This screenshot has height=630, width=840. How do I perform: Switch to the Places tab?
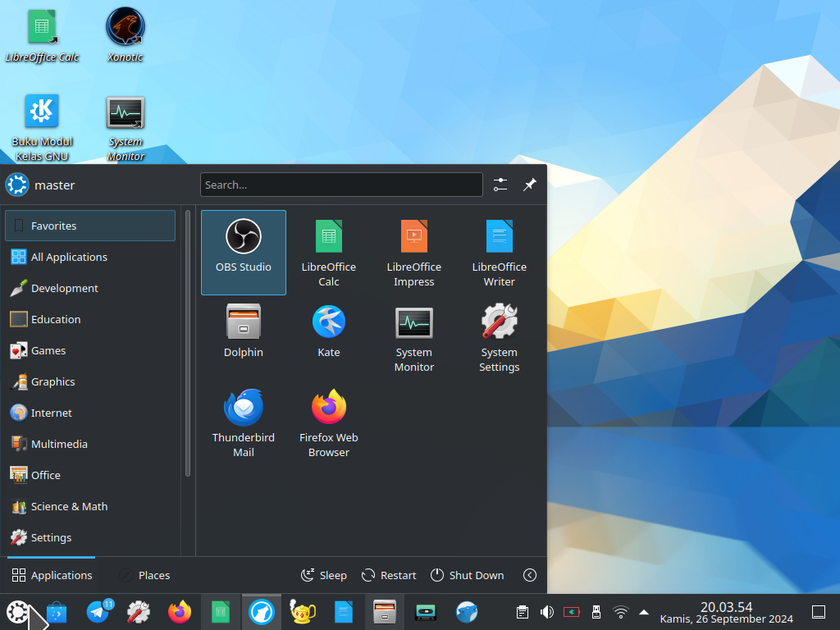pyautogui.click(x=144, y=575)
